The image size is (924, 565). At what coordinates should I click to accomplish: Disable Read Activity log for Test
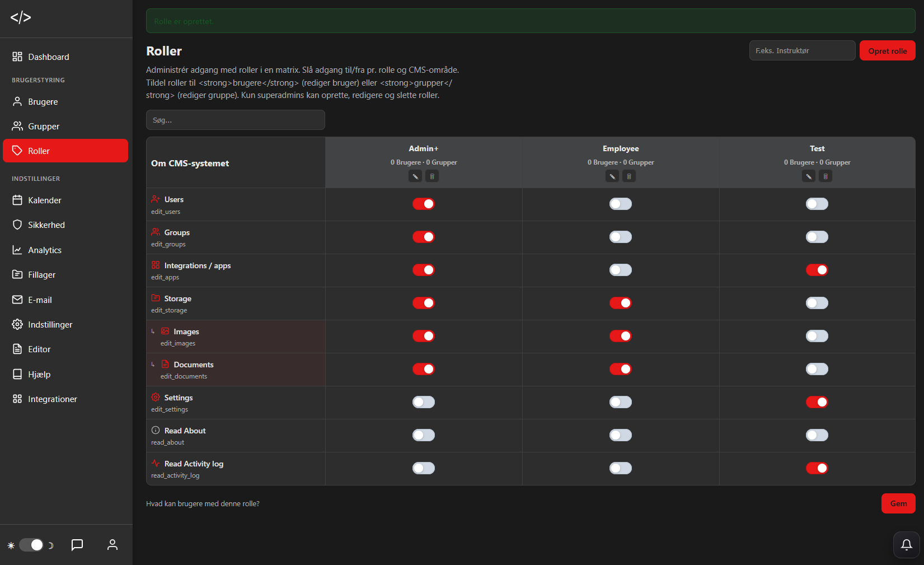click(x=817, y=468)
